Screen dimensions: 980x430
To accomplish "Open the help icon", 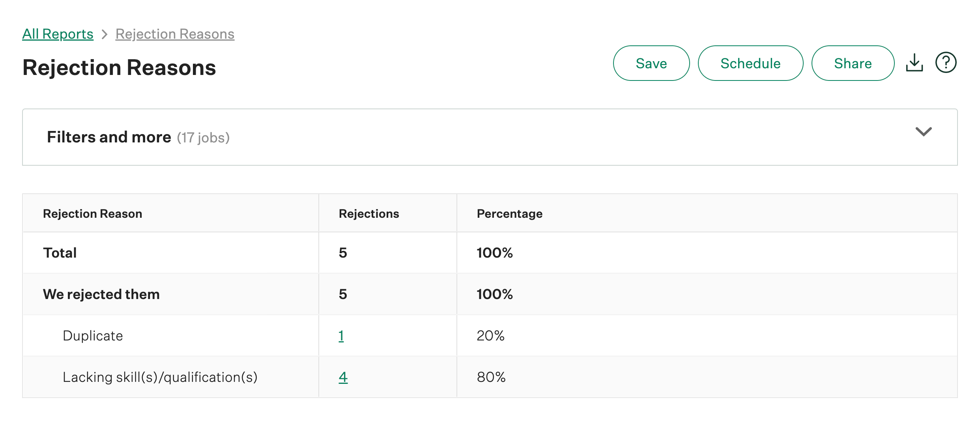I will click(946, 62).
